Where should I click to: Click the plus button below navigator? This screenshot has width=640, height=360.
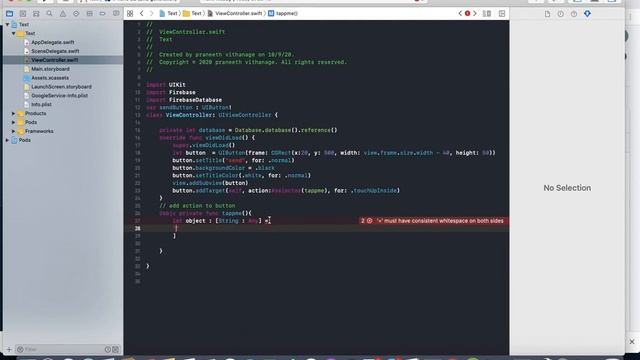click(9, 349)
